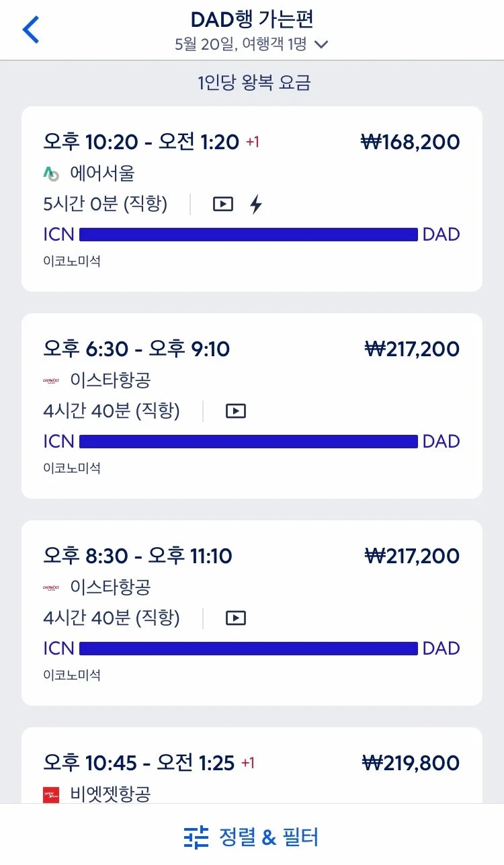
Task: Tap Eastar Jet logo on 8:30 PM flight
Action: pos(51,588)
